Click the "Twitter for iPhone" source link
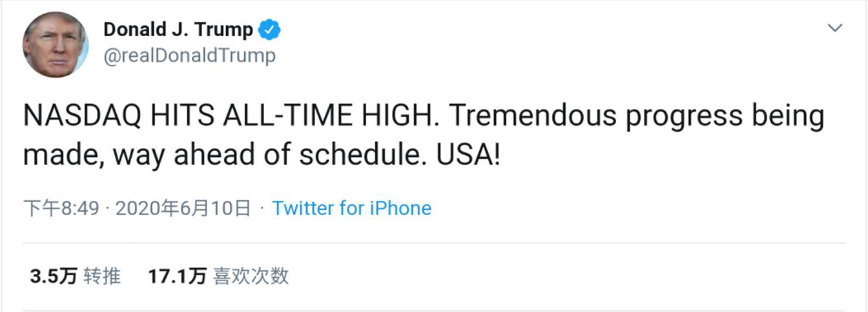Viewport: 868px width, 312px height. pyautogui.click(x=351, y=208)
